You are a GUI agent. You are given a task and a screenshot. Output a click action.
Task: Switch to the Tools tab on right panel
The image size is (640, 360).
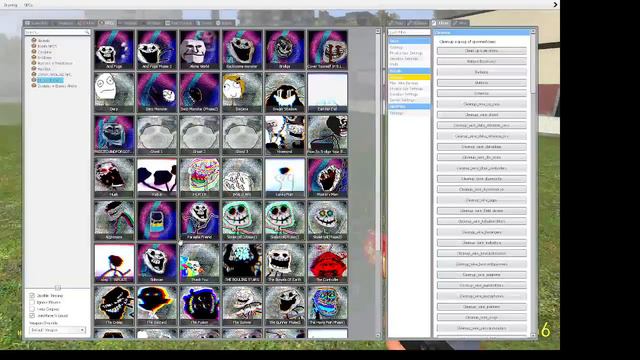(x=397, y=23)
